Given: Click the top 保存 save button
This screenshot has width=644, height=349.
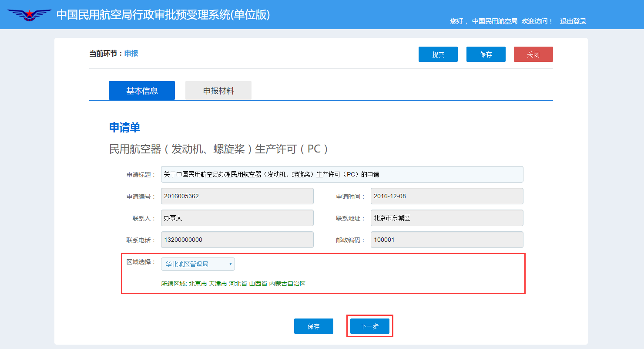Looking at the screenshot, I should (486, 54).
